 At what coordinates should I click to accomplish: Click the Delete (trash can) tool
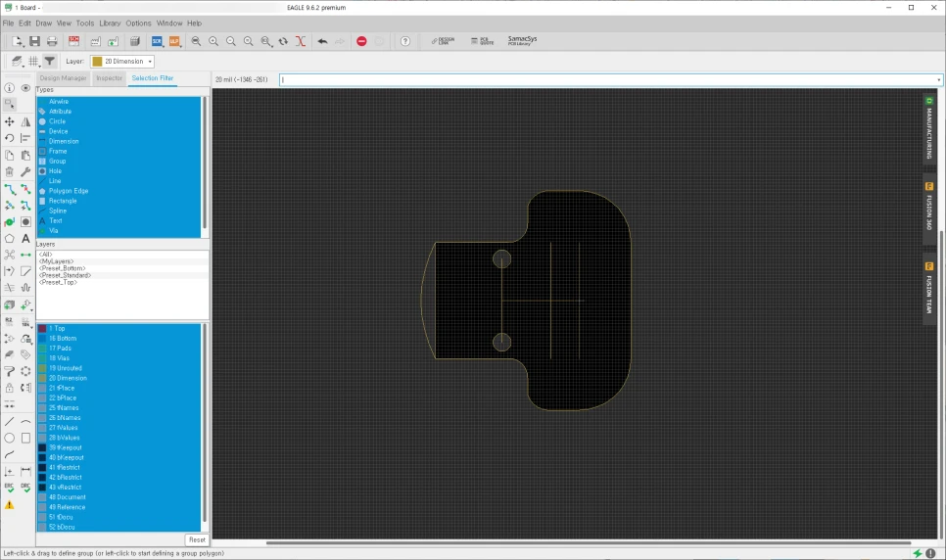tap(10, 171)
